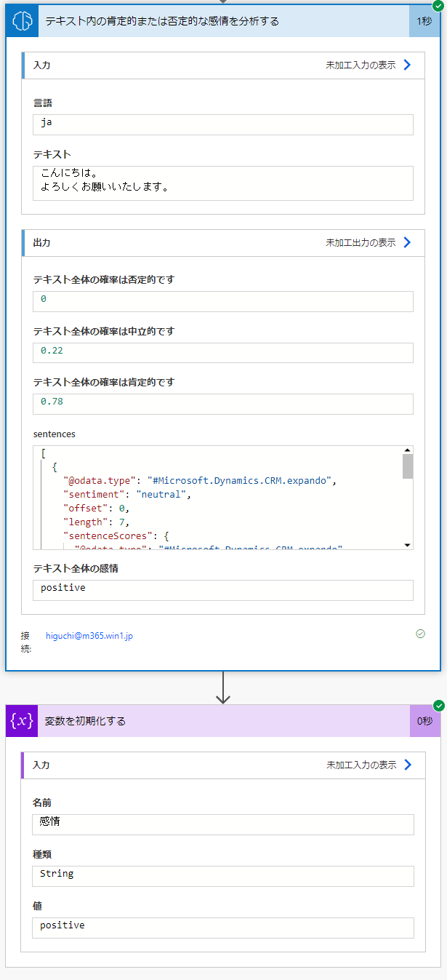The width and height of the screenshot is (447, 980).
Task: Click the 0秒 duration badge
Action: pos(425,721)
